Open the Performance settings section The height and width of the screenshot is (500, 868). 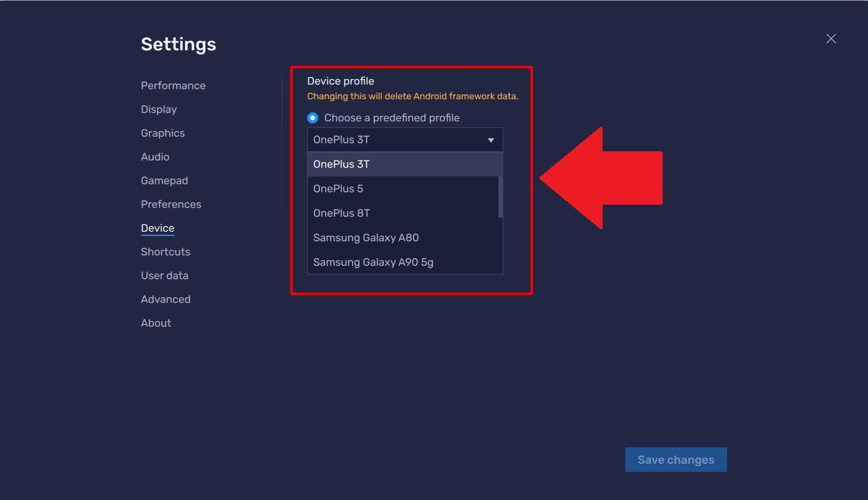point(173,86)
